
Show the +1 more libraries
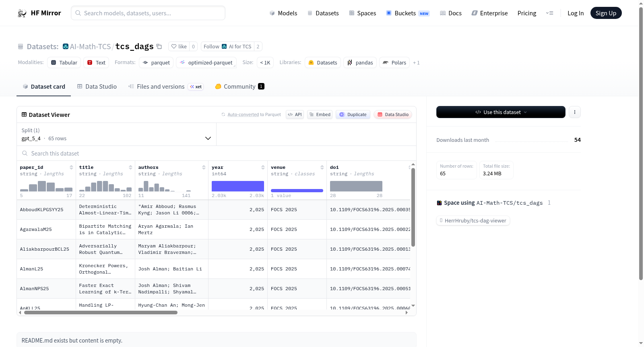click(x=416, y=62)
